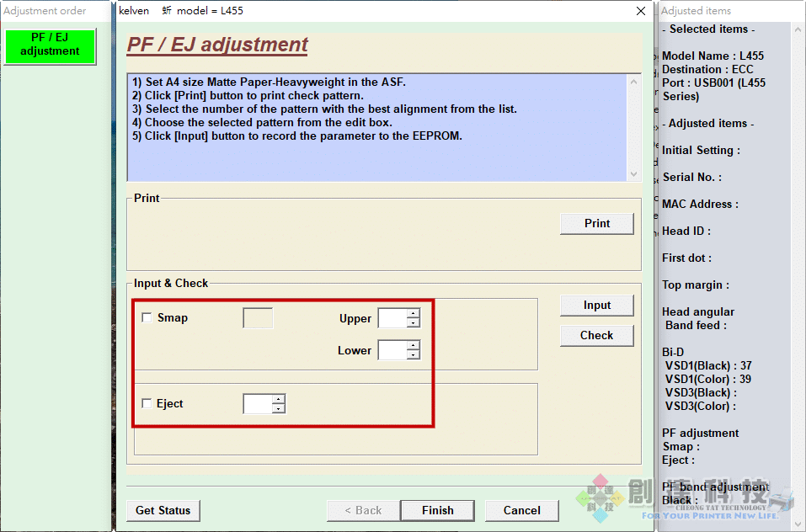Increase the Eject value with up arrow

[279, 399]
